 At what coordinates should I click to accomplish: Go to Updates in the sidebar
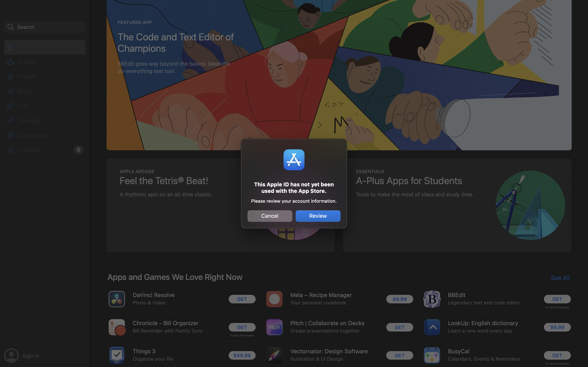(x=45, y=150)
